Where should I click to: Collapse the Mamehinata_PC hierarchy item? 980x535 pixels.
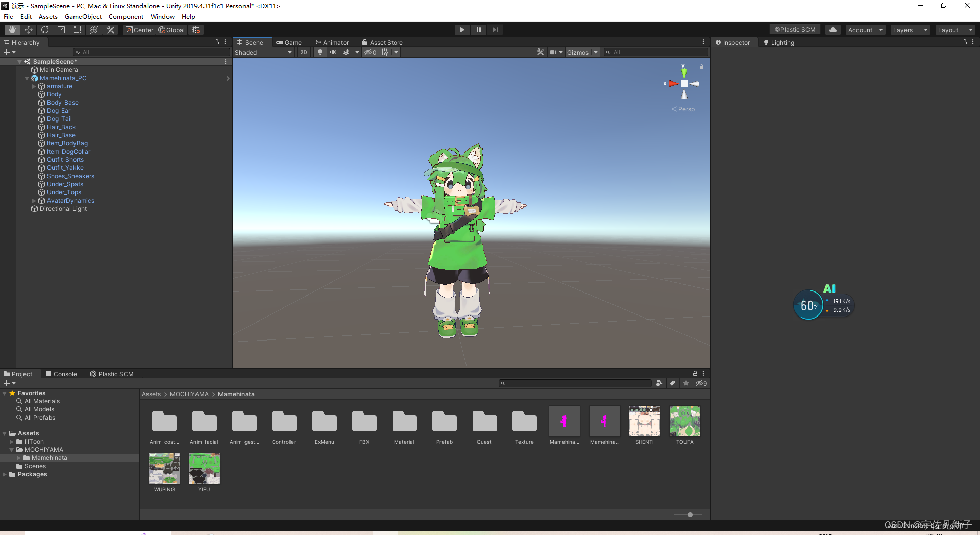[x=27, y=78]
